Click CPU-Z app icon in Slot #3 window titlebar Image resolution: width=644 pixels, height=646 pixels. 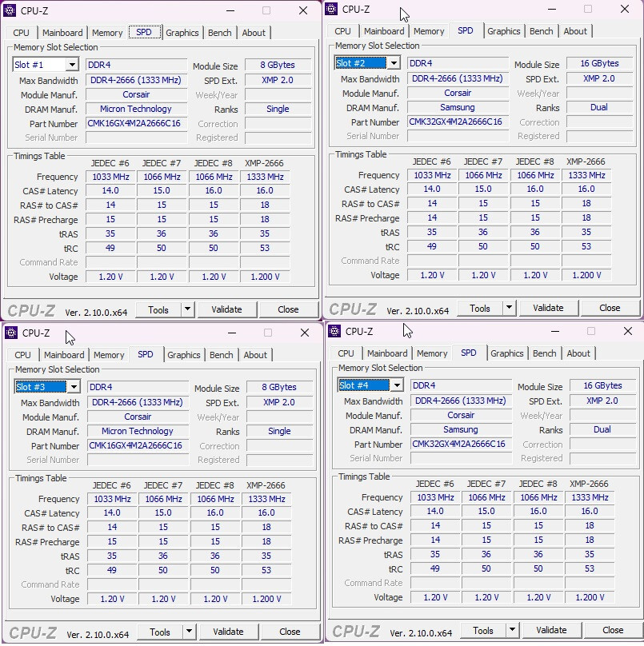tap(11, 333)
